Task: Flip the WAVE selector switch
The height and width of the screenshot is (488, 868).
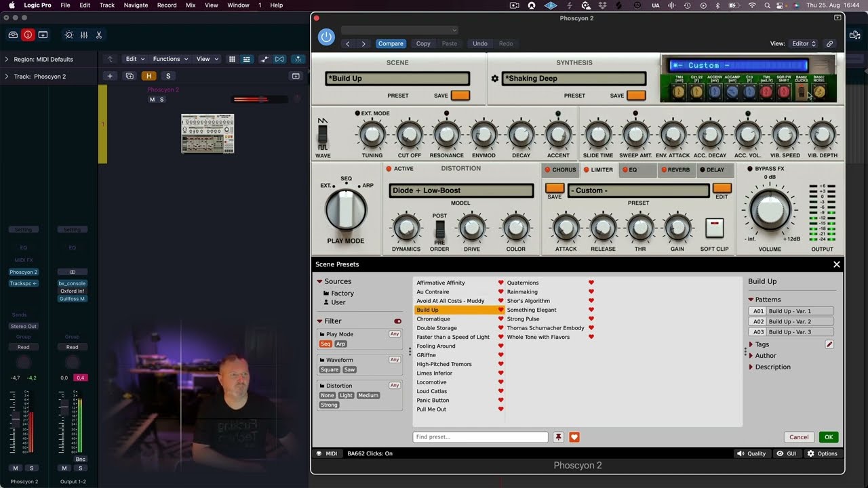Action: point(323,134)
